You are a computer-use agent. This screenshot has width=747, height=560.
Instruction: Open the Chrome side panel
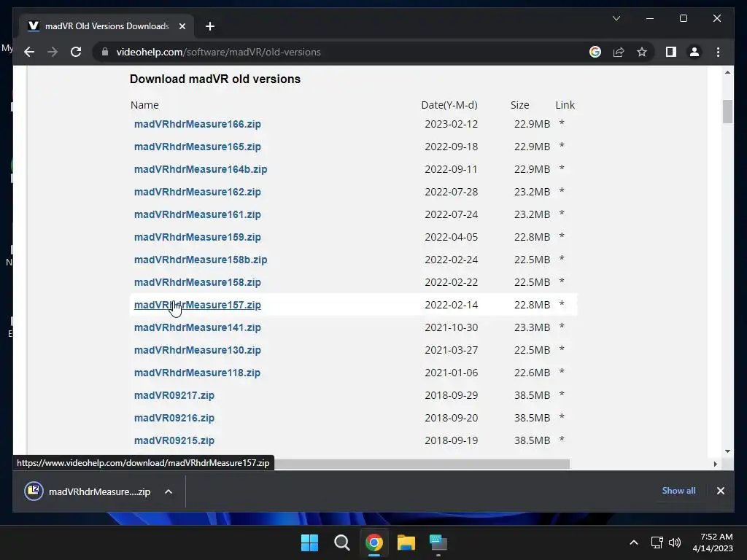pos(671,52)
